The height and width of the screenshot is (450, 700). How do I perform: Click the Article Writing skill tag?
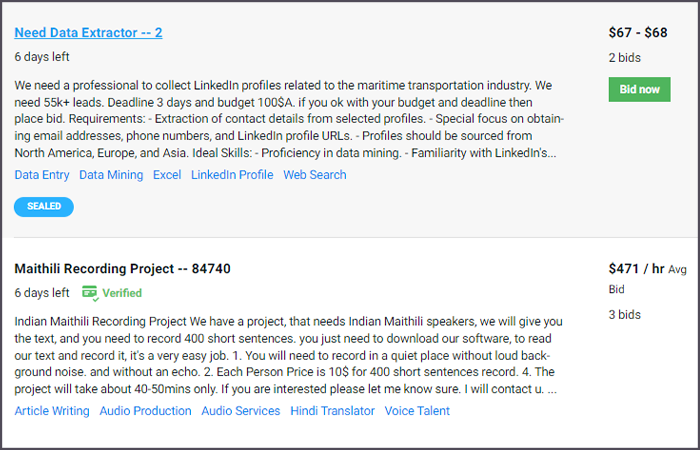[x=52, y=411]
